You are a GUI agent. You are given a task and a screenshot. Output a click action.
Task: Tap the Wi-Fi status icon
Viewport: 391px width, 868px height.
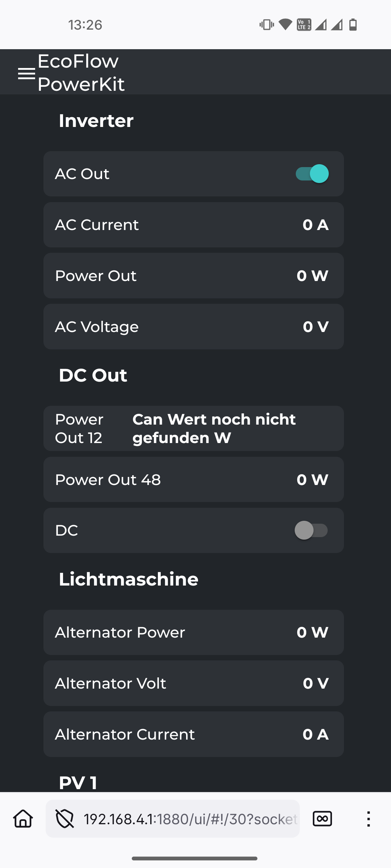285,25
